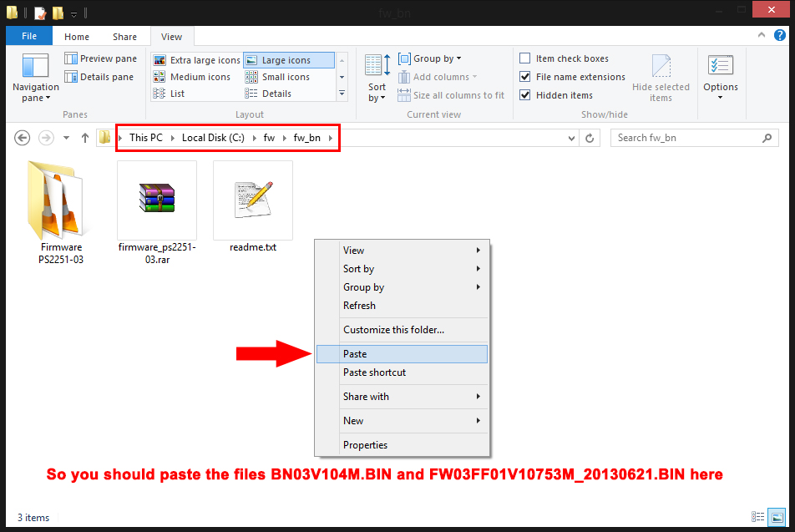This screenshot has width=795, height=532.
Task: Click Local Disk (C:) breadcrumb
Action: [213, 138]
